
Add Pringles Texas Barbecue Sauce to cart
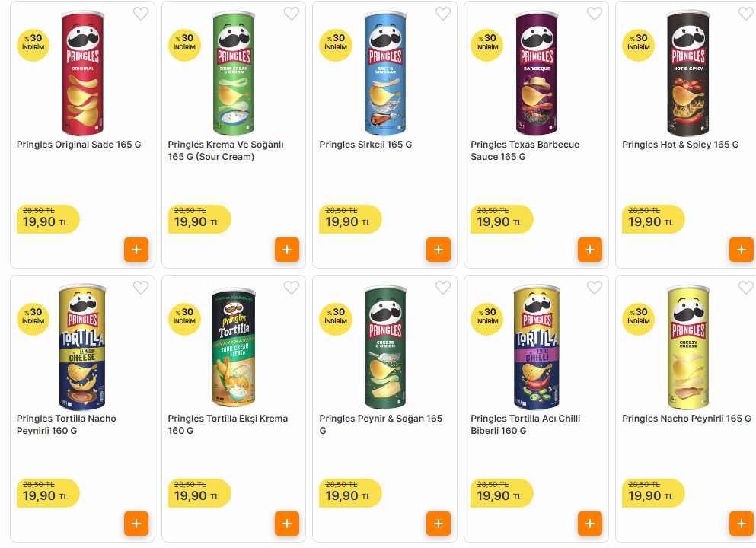tap(590, 250)
